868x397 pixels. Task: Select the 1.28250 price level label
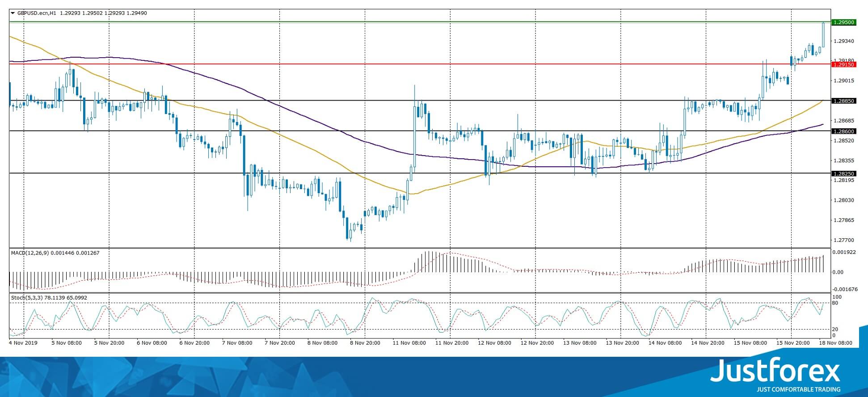coord(843,173)
